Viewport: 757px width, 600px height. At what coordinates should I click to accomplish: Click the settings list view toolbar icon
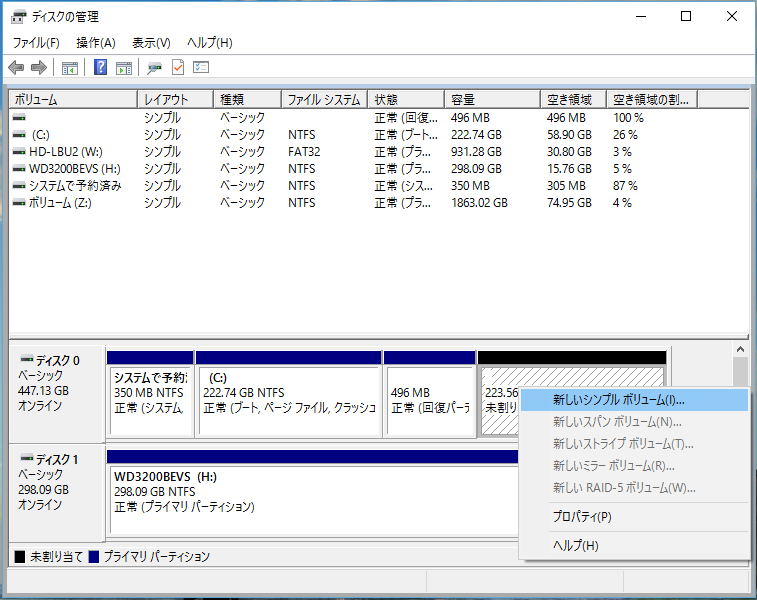pos(201,67)
